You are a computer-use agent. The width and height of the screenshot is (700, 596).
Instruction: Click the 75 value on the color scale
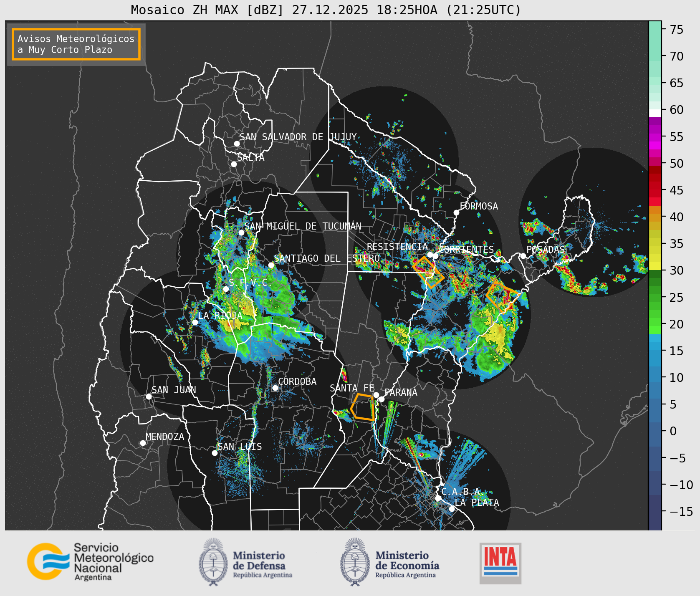pyautogui.click(x=677, y=29)
